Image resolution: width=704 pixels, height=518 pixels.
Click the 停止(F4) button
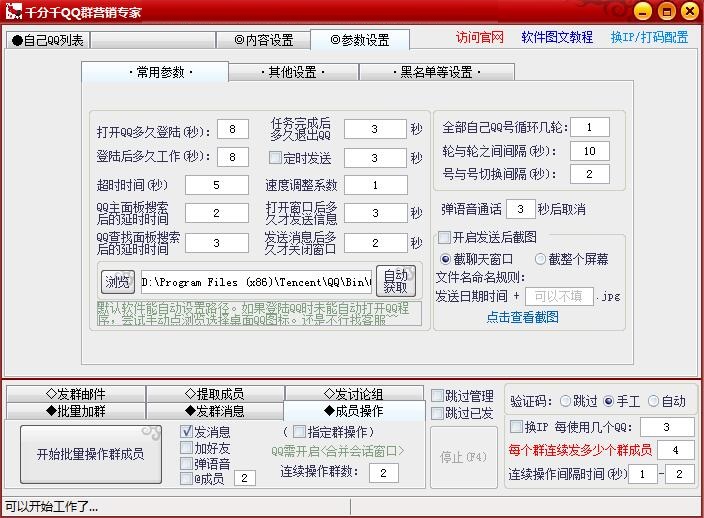click(463, 457)
